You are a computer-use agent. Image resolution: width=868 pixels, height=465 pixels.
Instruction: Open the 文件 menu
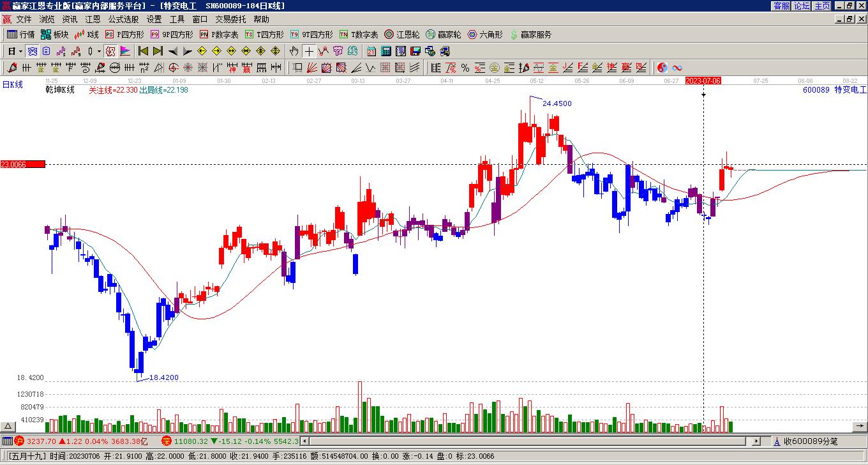(x=24, y=20)
